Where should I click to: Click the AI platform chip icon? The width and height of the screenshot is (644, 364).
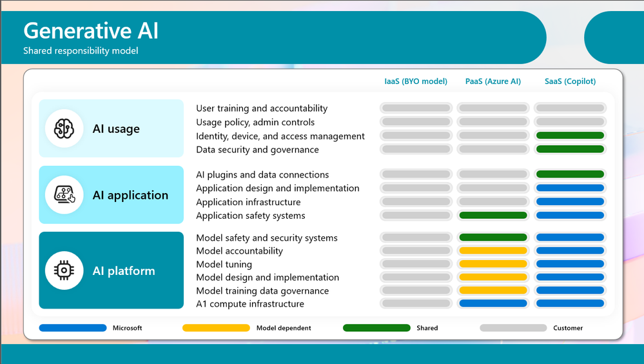tap(64, 270)
